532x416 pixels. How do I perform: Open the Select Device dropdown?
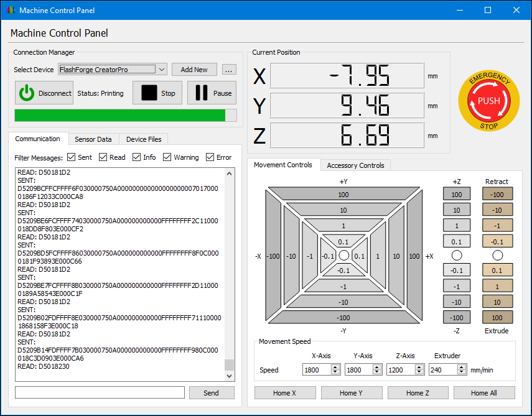112,69
